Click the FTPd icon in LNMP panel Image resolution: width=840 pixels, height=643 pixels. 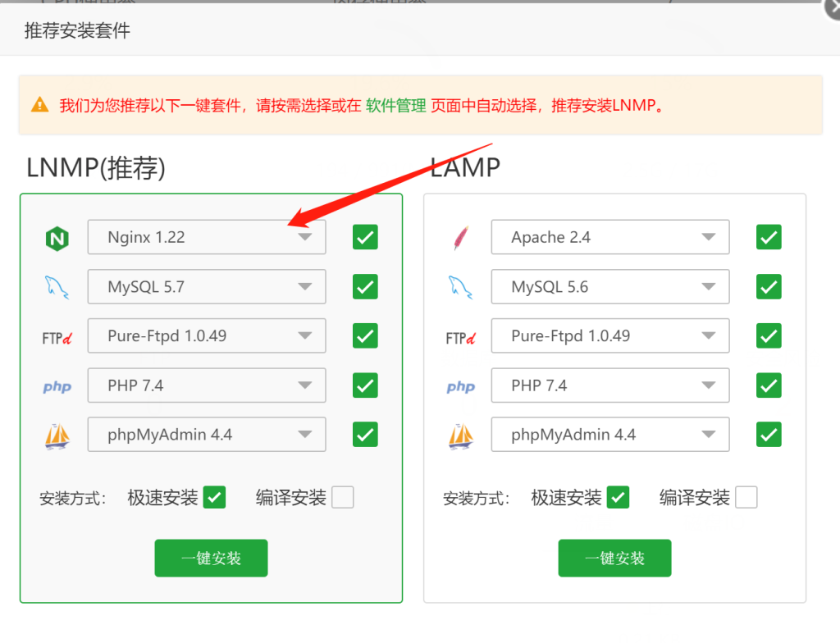point(57,338)
